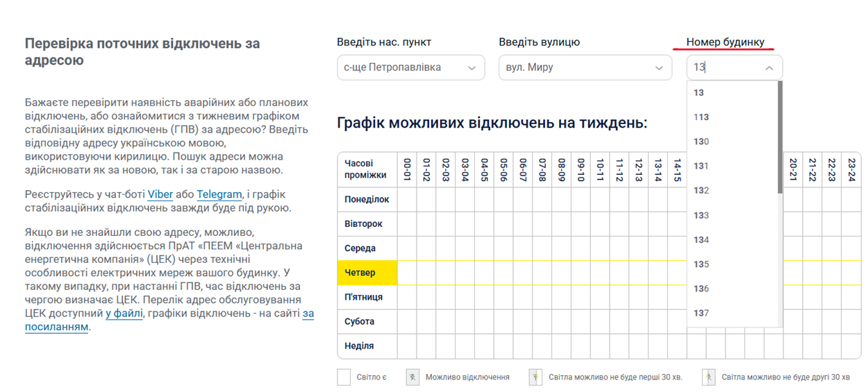Open the Telegram chatbot link
Image resolution: width=868 pixels, height=392 pixels.
click(x=219, y=195)
